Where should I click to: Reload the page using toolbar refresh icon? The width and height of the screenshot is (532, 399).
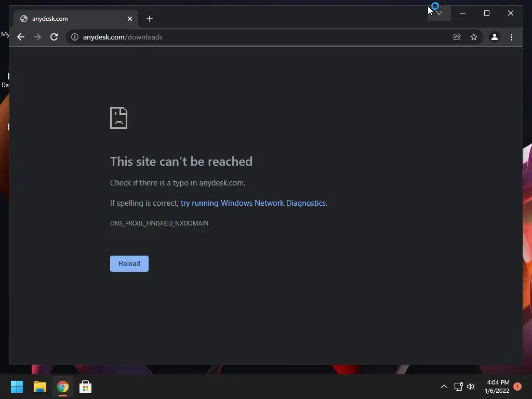(x=54, y=37)
